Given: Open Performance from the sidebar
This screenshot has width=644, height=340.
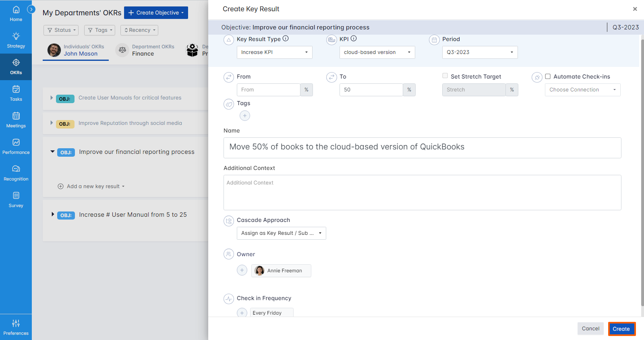Looking at the screenshot, I should pyautogui.click(x=16, y=147).
